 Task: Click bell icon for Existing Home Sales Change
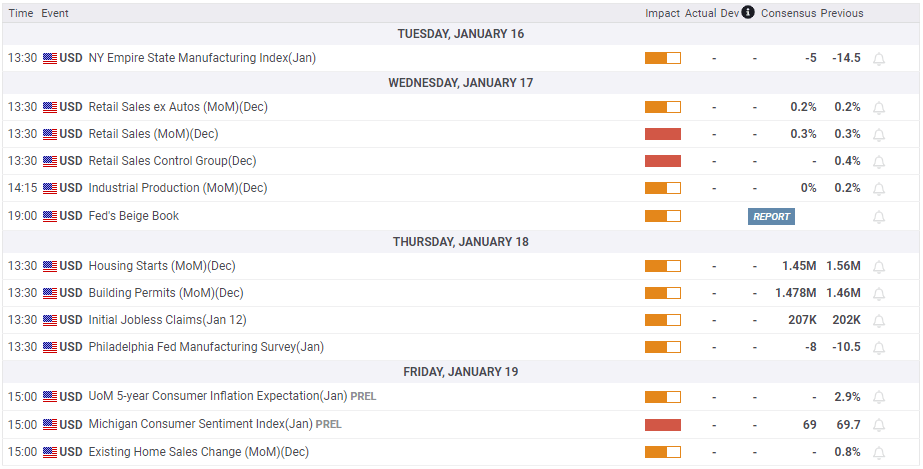click(x=879, y=452)
